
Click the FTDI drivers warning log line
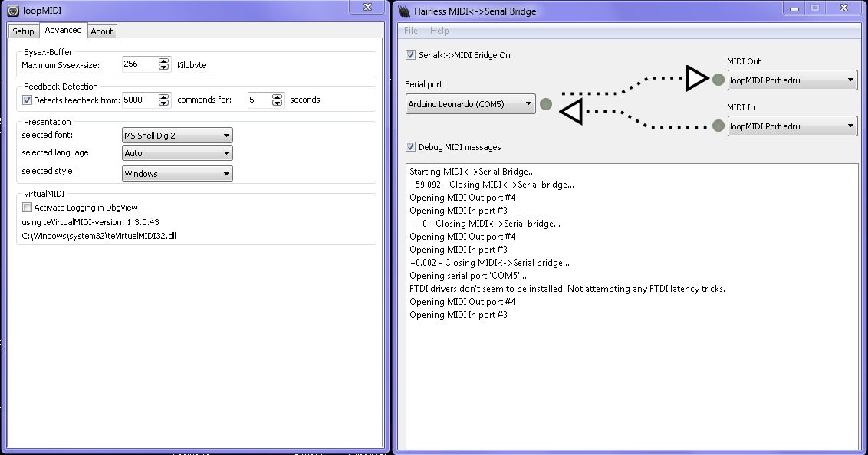point(567,289)
